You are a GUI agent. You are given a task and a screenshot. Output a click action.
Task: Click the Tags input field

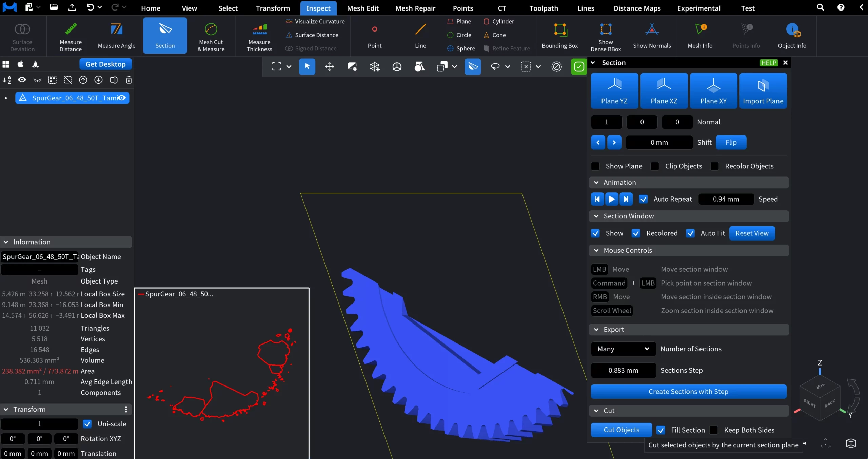(39, 269)
